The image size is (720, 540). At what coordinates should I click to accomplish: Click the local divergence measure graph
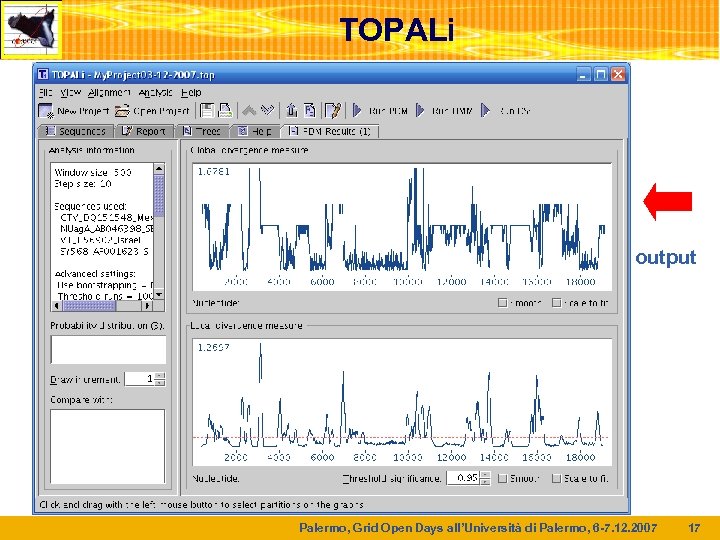[x=402, y=402]
